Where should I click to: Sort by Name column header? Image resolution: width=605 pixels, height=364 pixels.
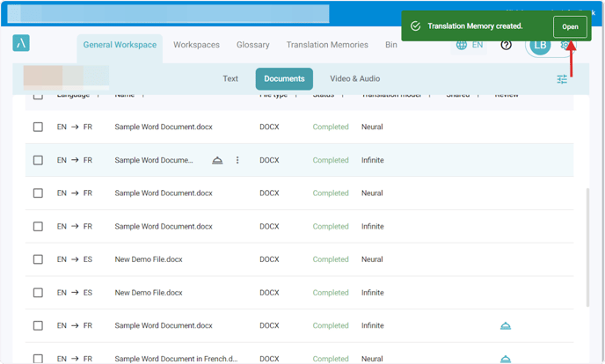pyautogui.click(x=125, y=95)
